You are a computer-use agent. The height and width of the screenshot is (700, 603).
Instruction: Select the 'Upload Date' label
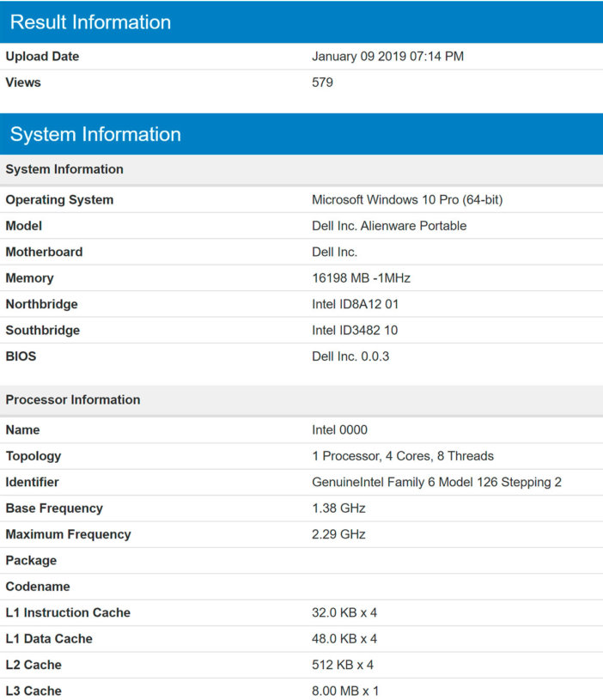click(42, 56)
